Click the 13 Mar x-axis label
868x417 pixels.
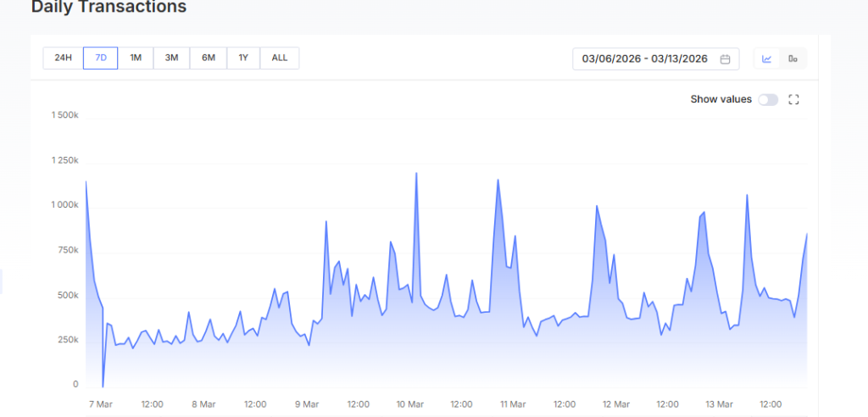click(x=720, y=404)
